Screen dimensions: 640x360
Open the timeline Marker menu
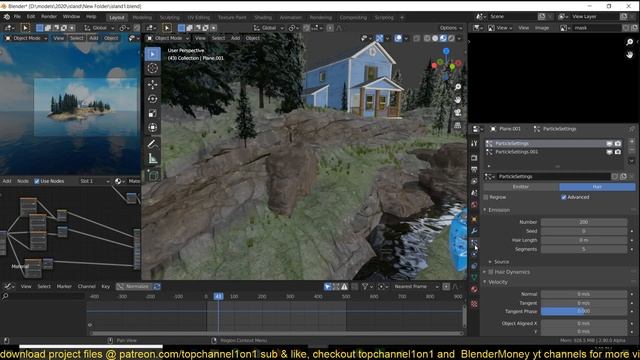click(x=64, y=287)
